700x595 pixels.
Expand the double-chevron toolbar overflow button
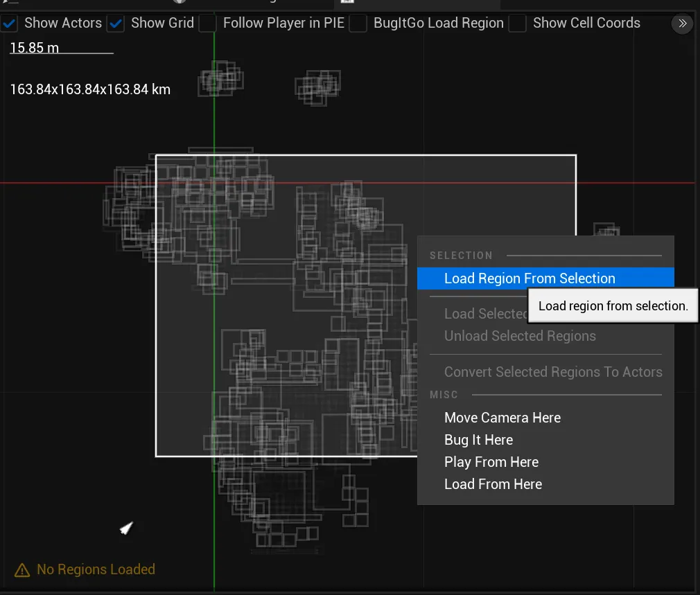(682, 24)
